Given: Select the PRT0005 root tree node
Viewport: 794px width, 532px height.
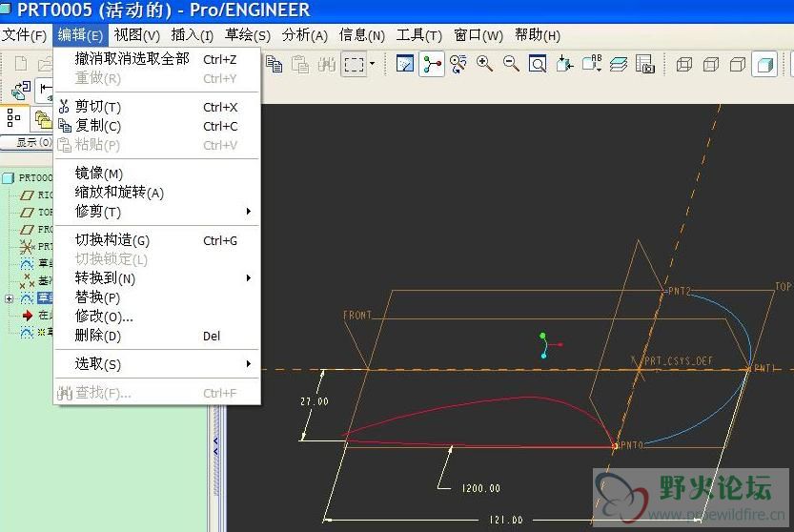Looking at the screenshot, I should click(x=28, y=178).
